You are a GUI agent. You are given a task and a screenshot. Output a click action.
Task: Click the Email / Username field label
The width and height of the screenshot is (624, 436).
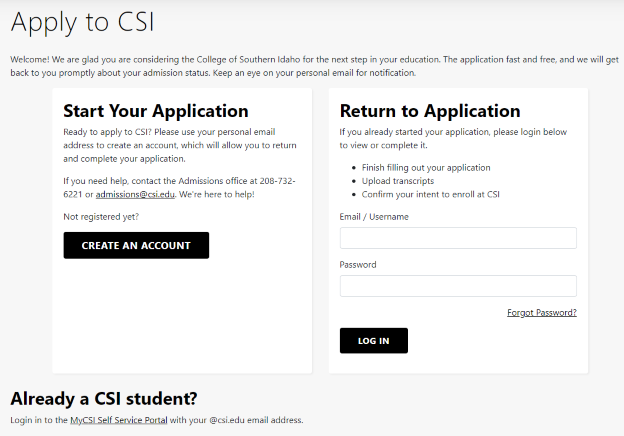coord(374,217)
